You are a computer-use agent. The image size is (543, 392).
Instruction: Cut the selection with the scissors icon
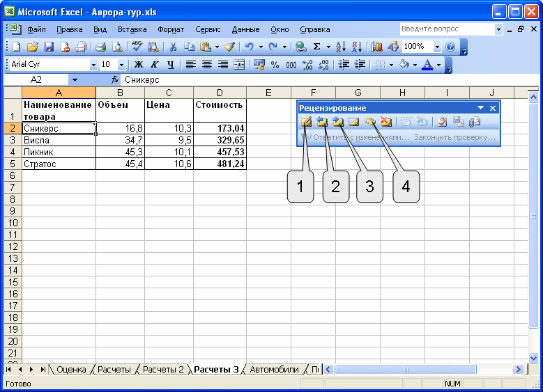(x=173, y=47)
